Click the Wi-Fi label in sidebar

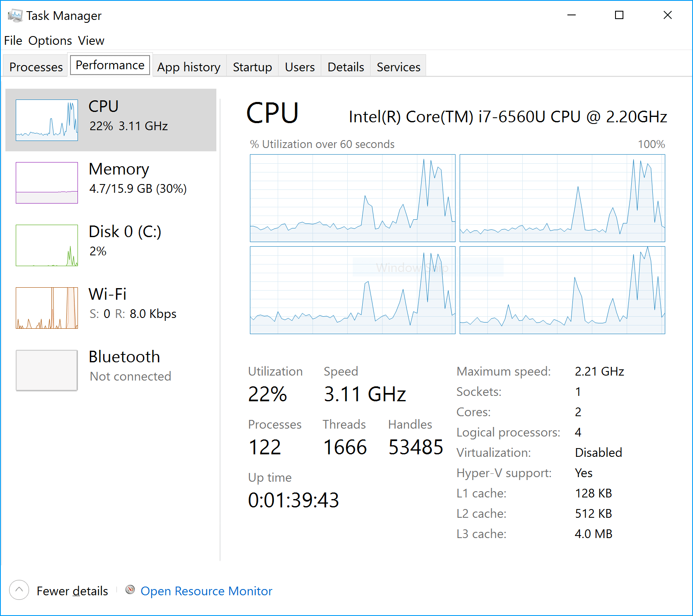tap(108, 294)
